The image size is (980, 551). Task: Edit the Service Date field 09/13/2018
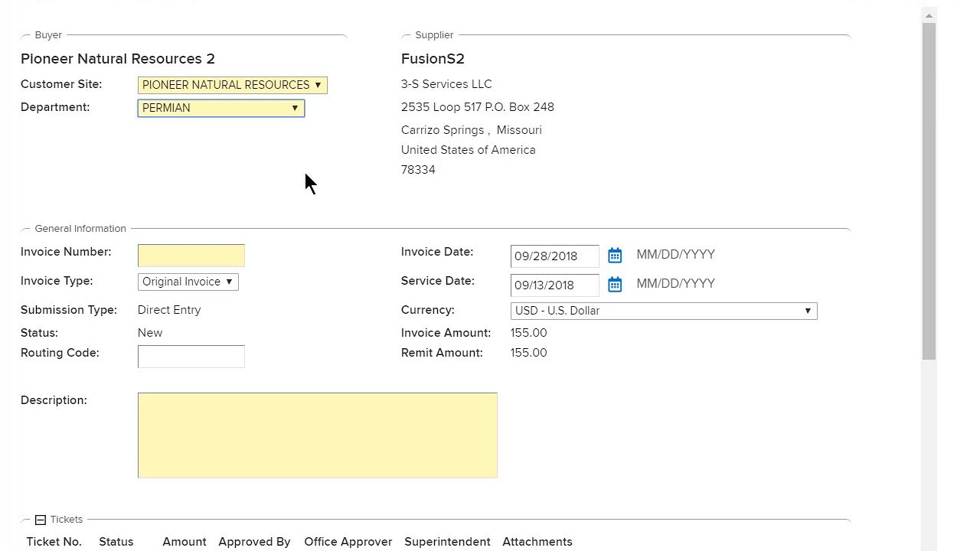pyautogui.click(x=555, y=285)
